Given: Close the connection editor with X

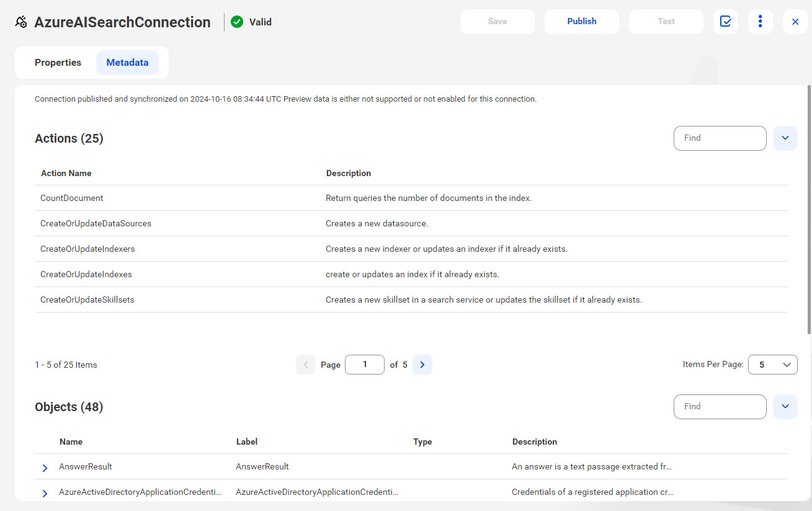Looking at the screenshot, I should [x=795, y=22].
